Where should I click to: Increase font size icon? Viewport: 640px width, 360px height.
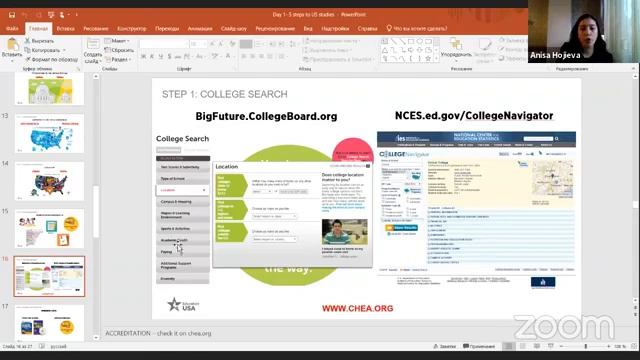click(212, 44)
